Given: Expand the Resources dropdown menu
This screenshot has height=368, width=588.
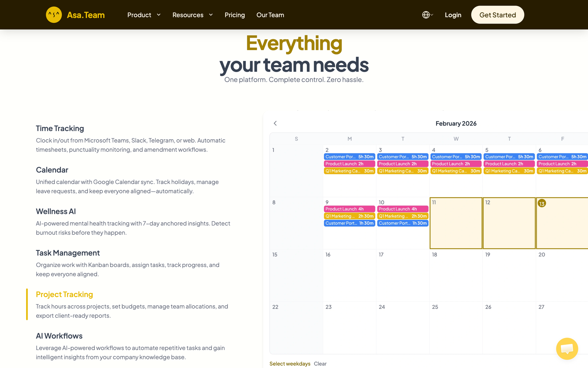Looking at the screenshot, I should tap(192, 15).
